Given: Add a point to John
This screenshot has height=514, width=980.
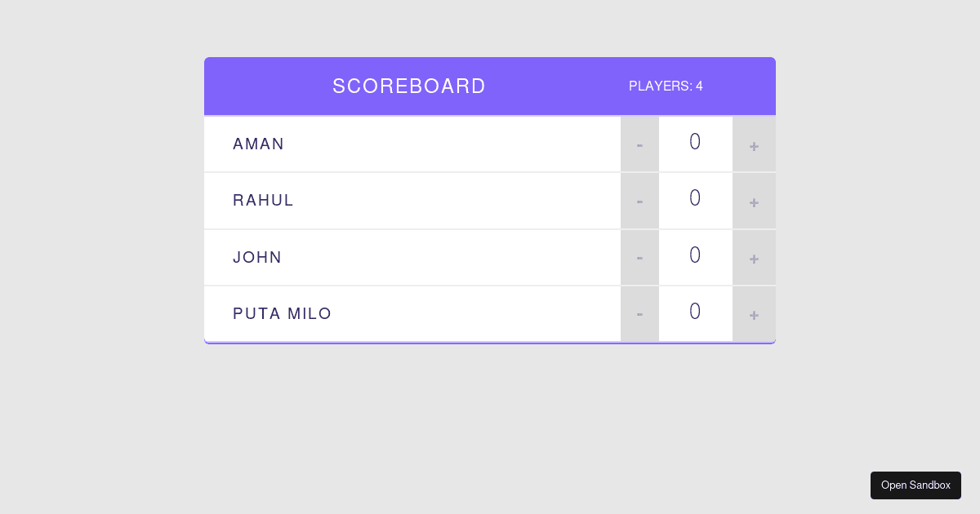Looking at the screenshot, I should pos(754,258).
